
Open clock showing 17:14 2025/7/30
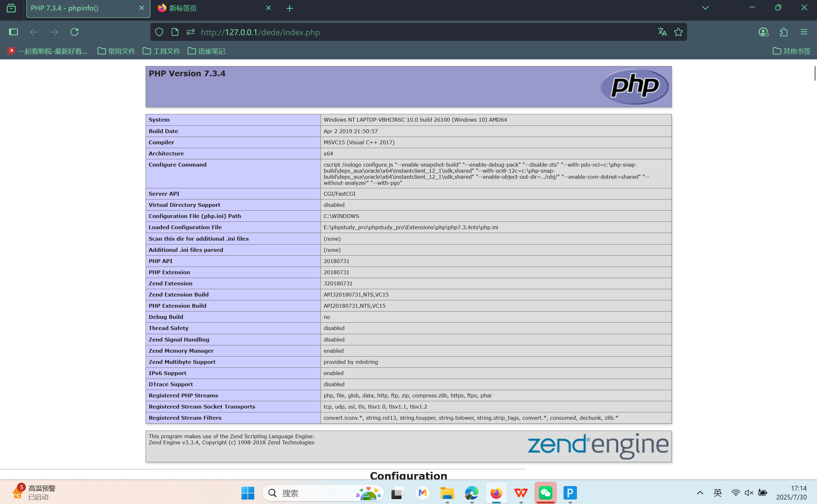[791, 493]
